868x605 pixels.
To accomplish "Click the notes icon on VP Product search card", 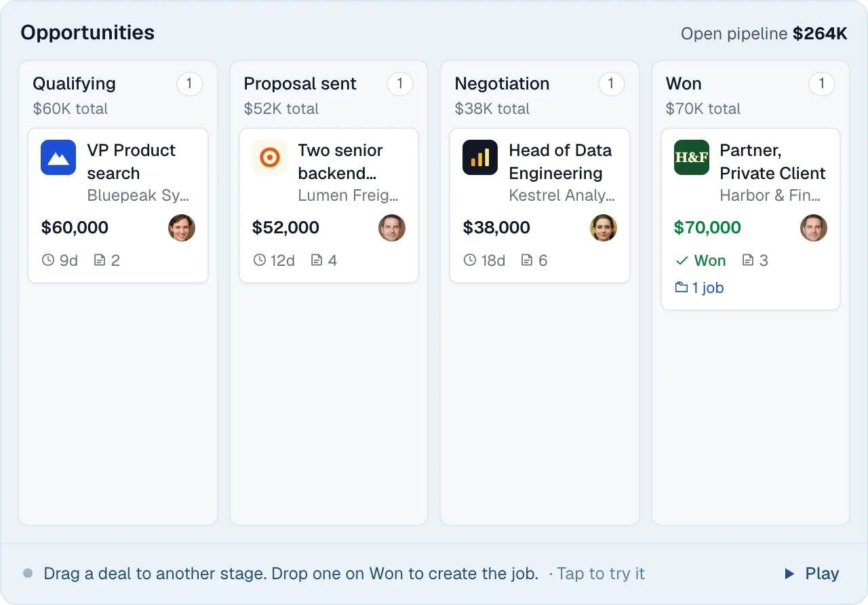I will 100,260.
